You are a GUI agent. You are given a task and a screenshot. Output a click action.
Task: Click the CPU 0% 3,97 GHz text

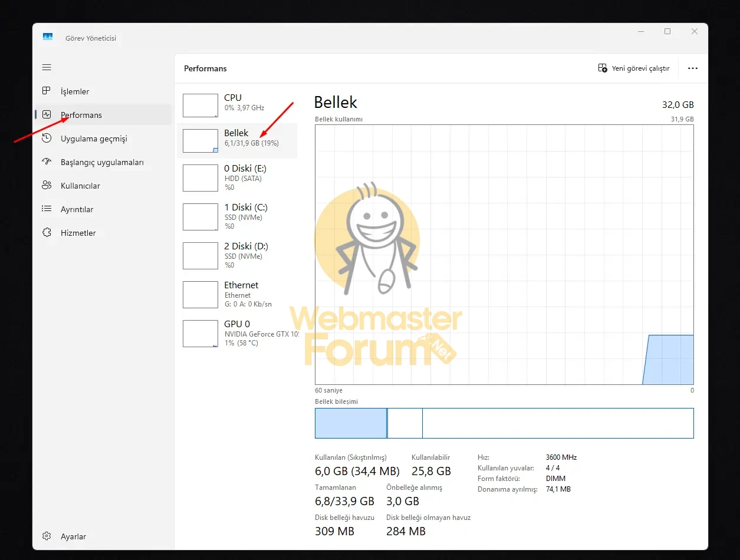click(244, 108)
